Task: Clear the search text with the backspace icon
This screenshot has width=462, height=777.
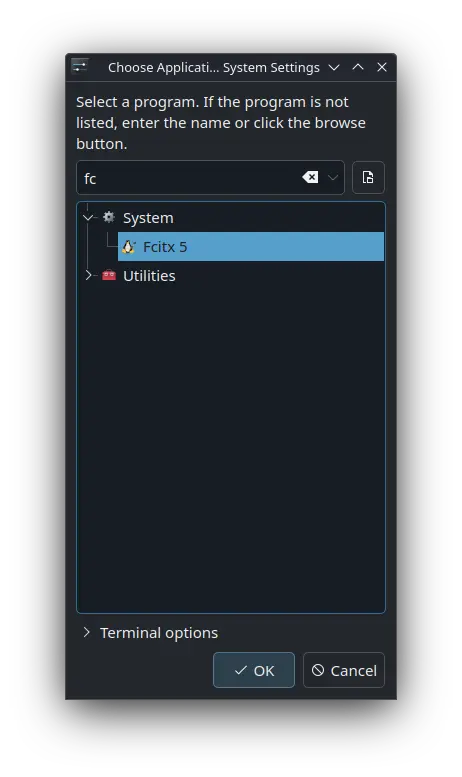Action: tap(310, 177)
